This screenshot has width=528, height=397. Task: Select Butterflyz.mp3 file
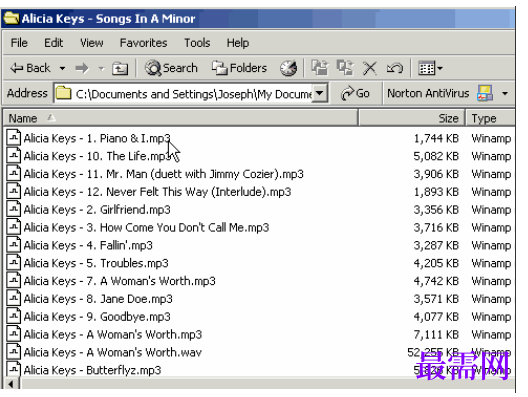(x=92, y=370)
